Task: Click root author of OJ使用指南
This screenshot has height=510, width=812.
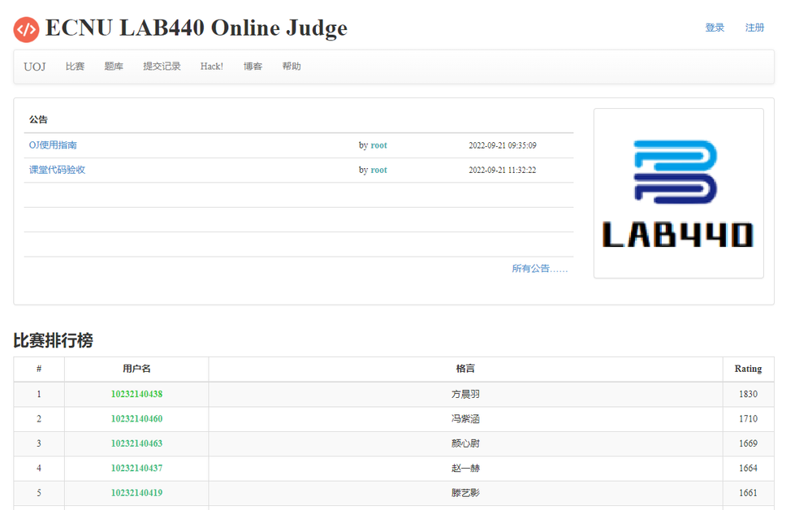Action: [378, 145]
